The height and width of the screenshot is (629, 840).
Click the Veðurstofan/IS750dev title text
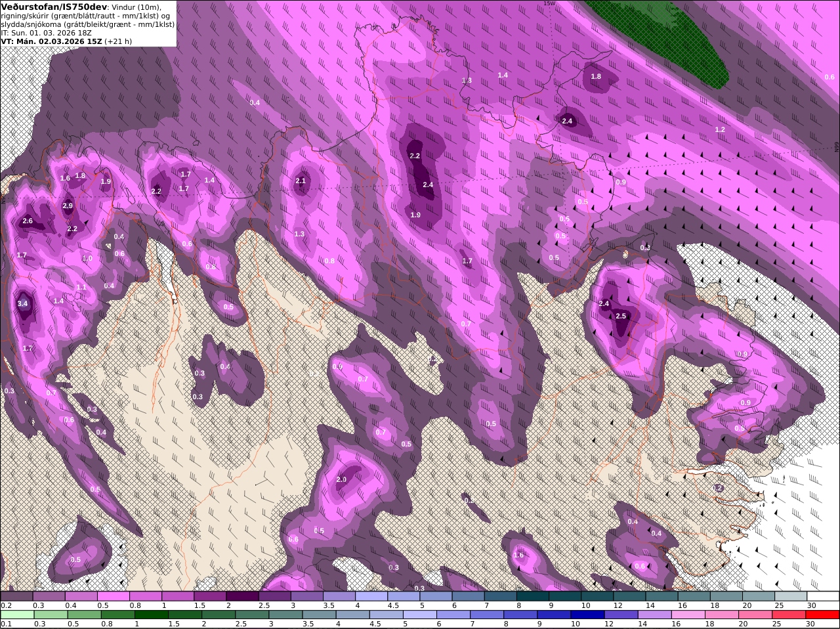click(x=54, y=7)
